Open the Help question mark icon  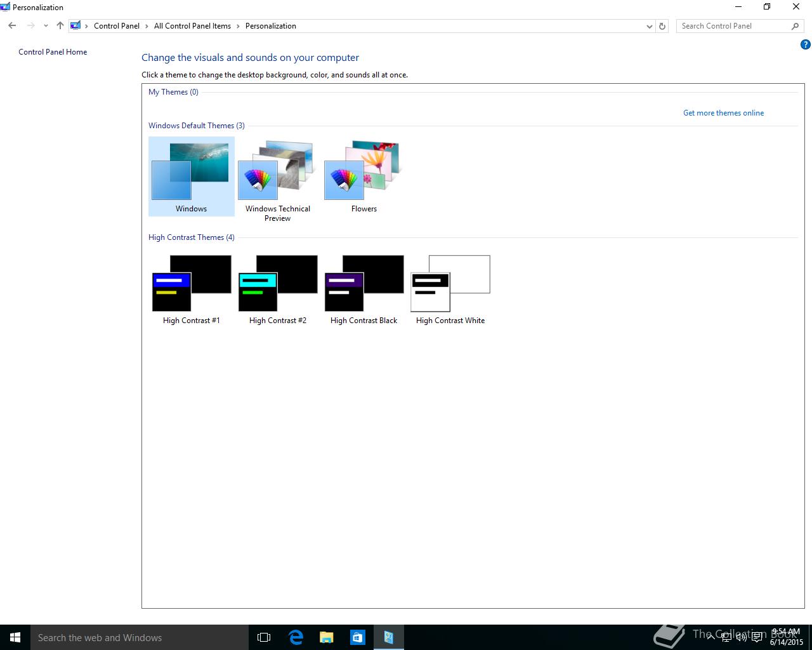pyautogui.click(x=805, y=44)
